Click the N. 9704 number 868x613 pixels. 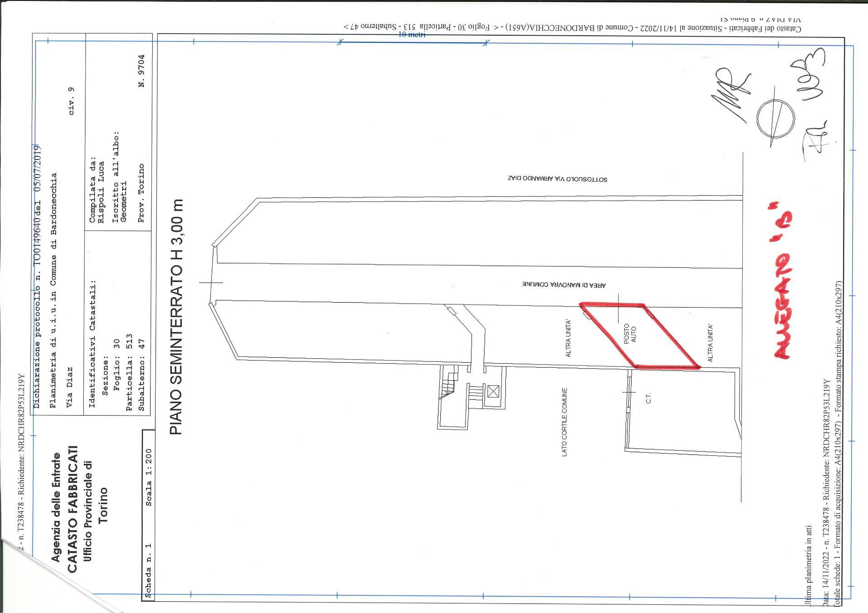pyautogui.click(x=142, y=71)
